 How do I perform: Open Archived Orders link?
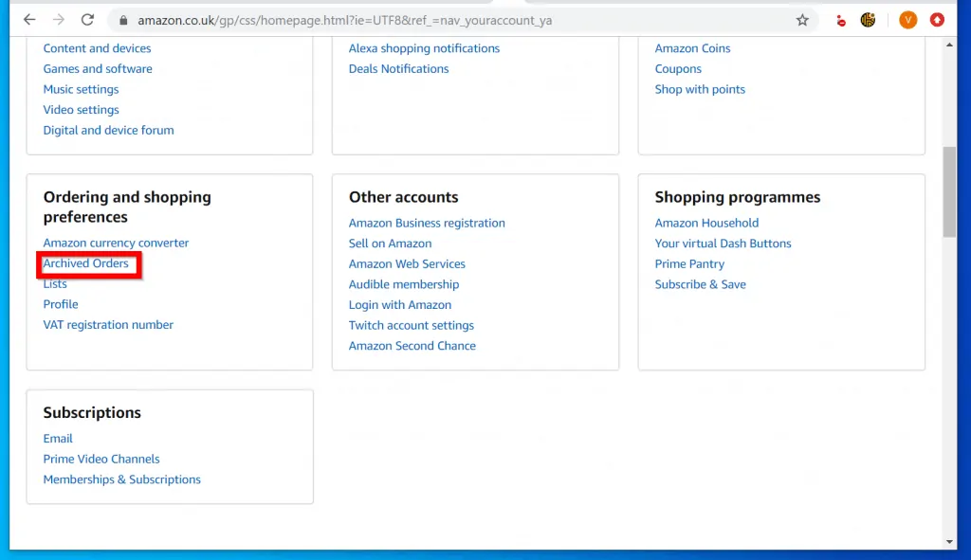tap(86, 263)
